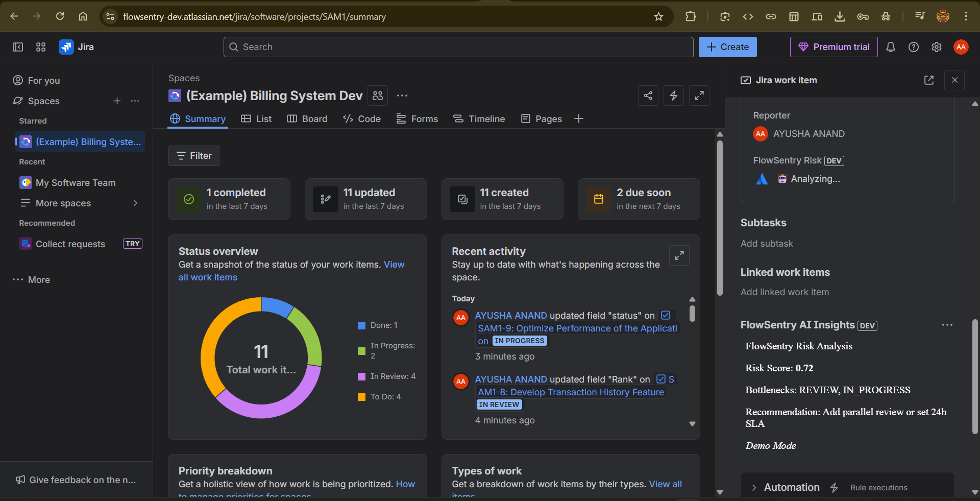Screen dimensions: 980x501
Task: Click the Create button
Action: click(727, 46)
